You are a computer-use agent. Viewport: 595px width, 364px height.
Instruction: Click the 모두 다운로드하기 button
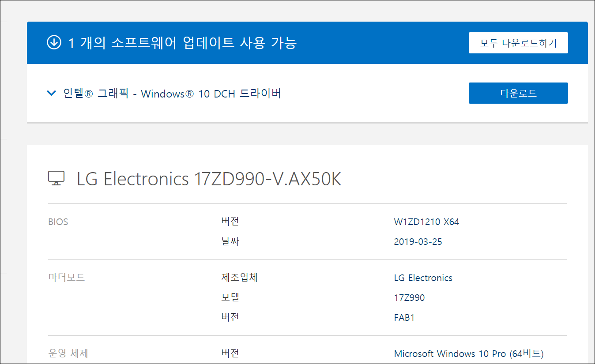point(518,43)
